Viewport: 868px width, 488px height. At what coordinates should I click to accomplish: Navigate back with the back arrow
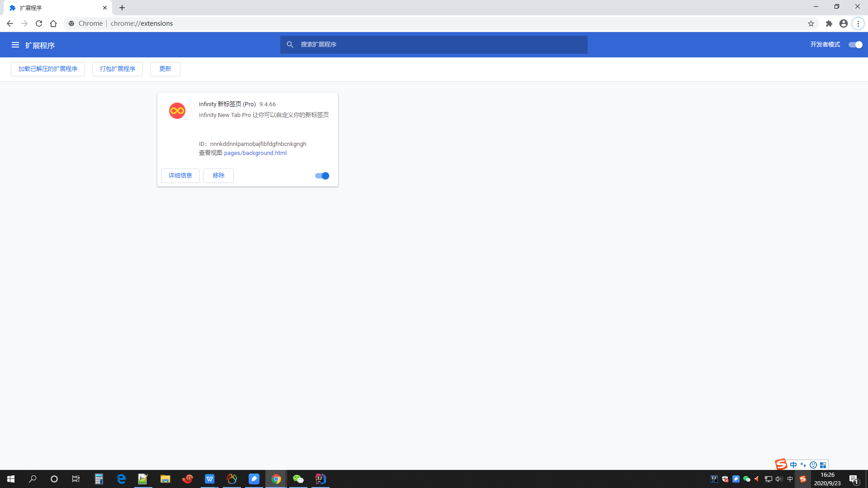click(x=10, y=23)
